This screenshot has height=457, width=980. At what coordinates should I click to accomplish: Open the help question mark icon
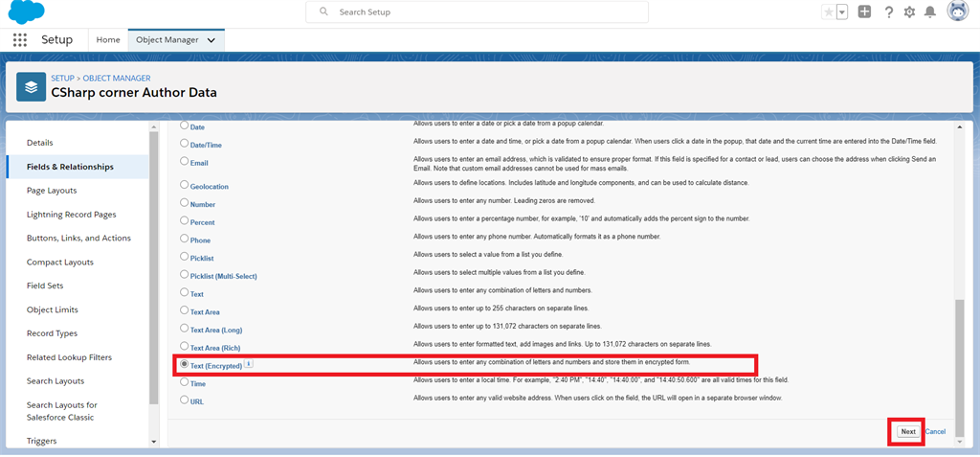[889, 11]
